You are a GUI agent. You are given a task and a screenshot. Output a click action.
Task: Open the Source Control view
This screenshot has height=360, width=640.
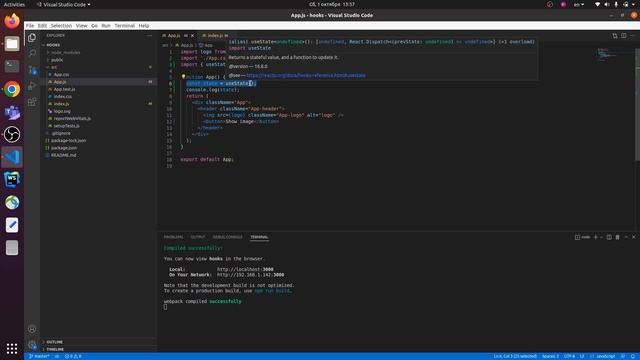click(32, 70)
